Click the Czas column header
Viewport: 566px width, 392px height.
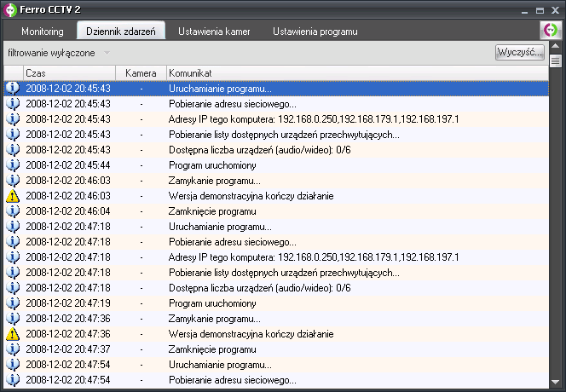69,73
